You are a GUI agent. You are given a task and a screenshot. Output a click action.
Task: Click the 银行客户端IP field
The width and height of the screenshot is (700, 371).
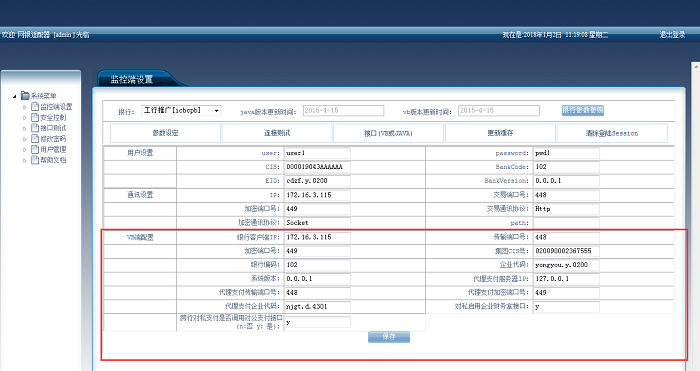tap(317, 238)
